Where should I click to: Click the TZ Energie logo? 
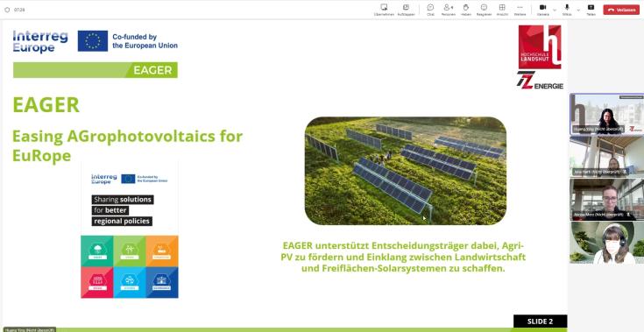point(540,80)
